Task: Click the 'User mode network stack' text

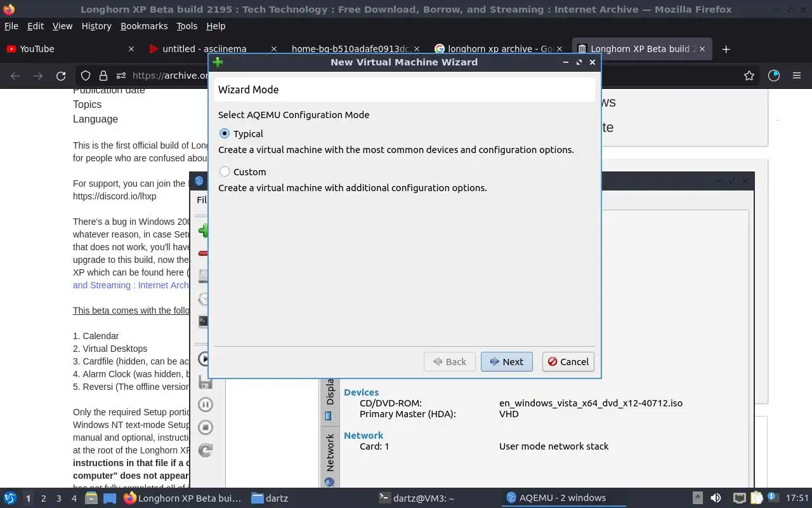Action: click(x=554, y=446)
